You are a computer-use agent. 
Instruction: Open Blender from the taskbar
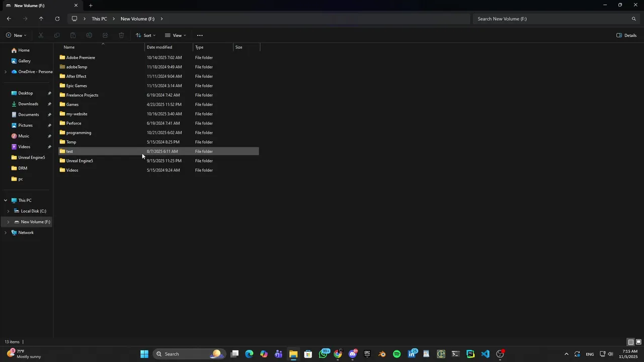[382, 354]
